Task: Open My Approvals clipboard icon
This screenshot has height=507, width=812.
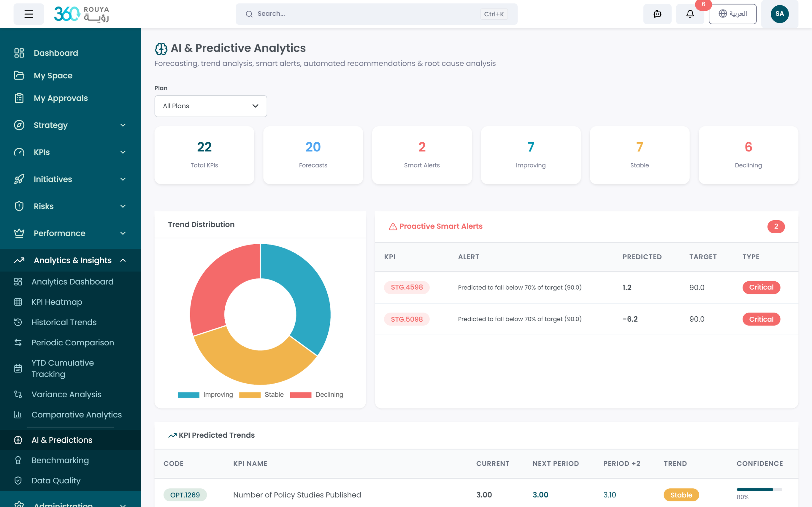Action: [19, 98]
